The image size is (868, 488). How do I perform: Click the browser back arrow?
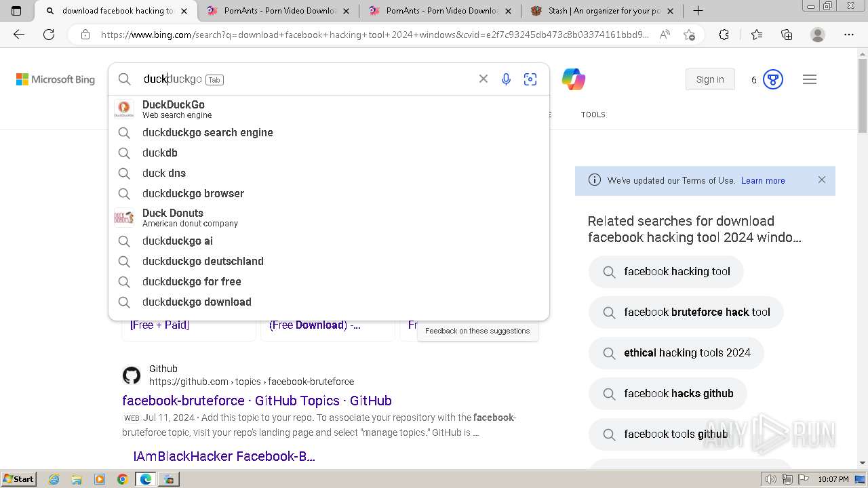pos(19,35)
